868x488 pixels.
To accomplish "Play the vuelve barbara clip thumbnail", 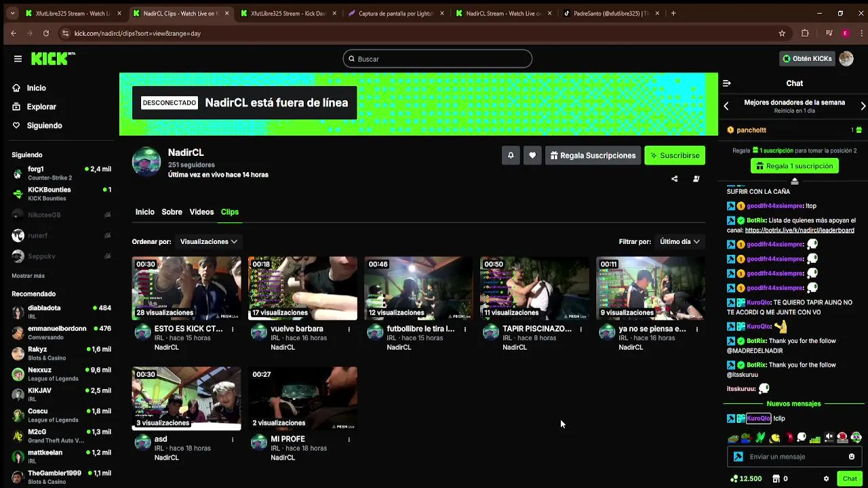I will tap(302, 288).
